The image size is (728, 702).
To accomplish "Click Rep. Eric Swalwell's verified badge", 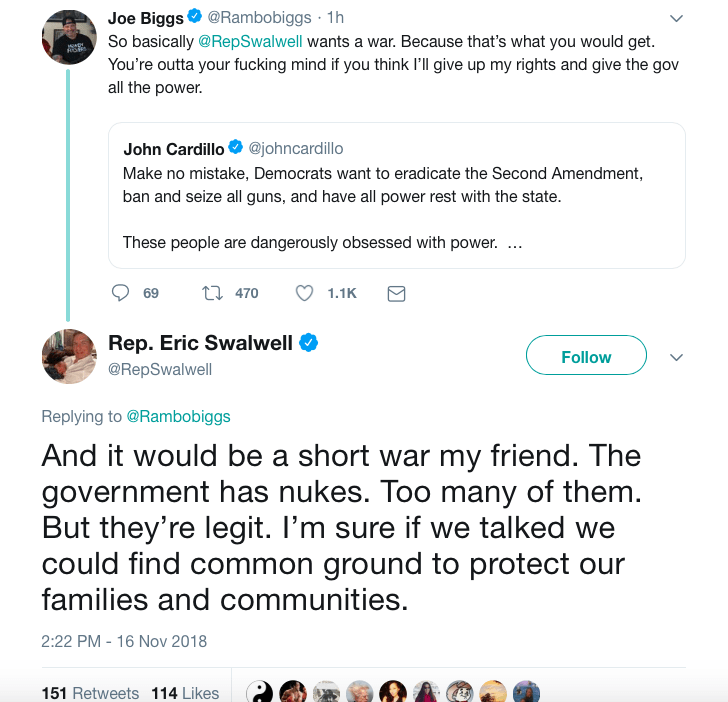I will (310, 343).
